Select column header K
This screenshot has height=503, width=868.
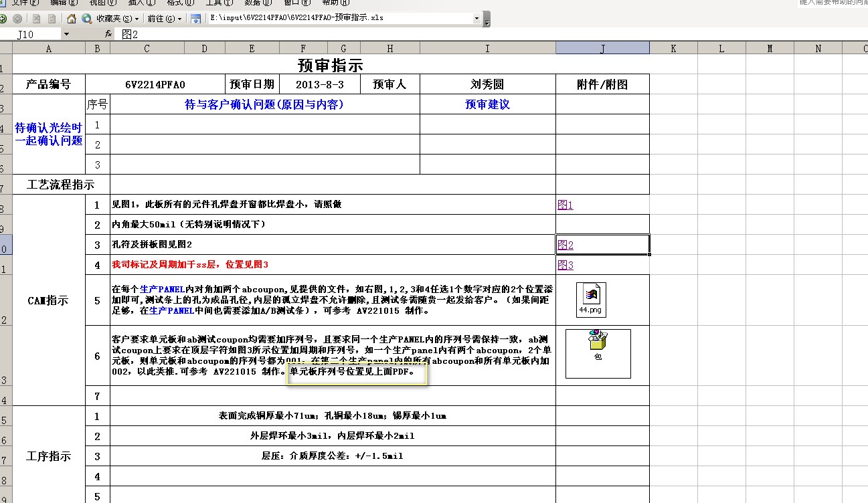point(673,48)
